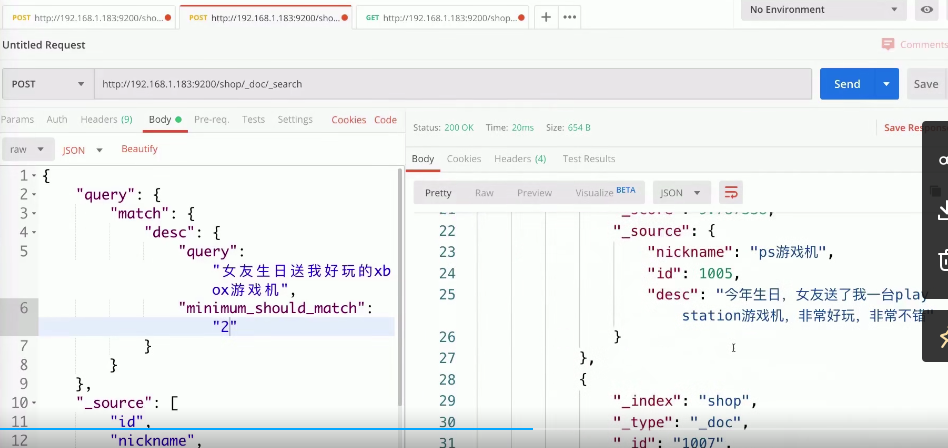Close the first POST request tab dot
Image resolution: width=948 pixels, height=448 pixels.
(x=167, y=18)
